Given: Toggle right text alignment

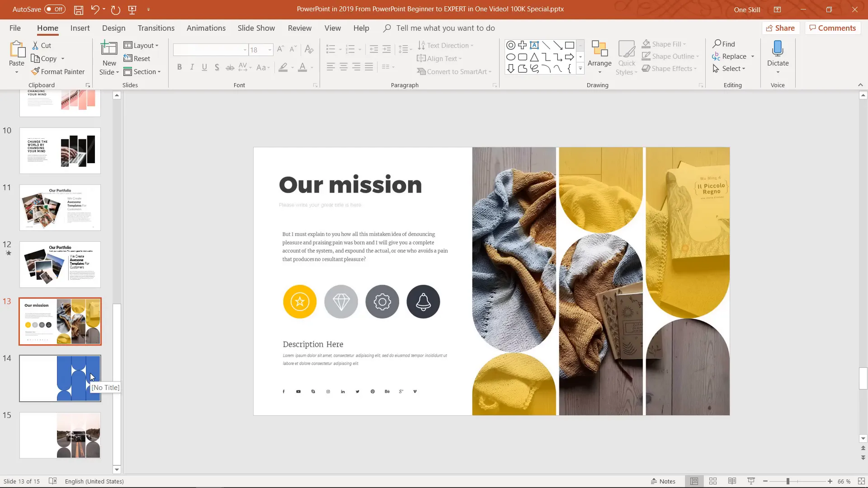Looking at the screenshot, I should [x=356, y=67].
